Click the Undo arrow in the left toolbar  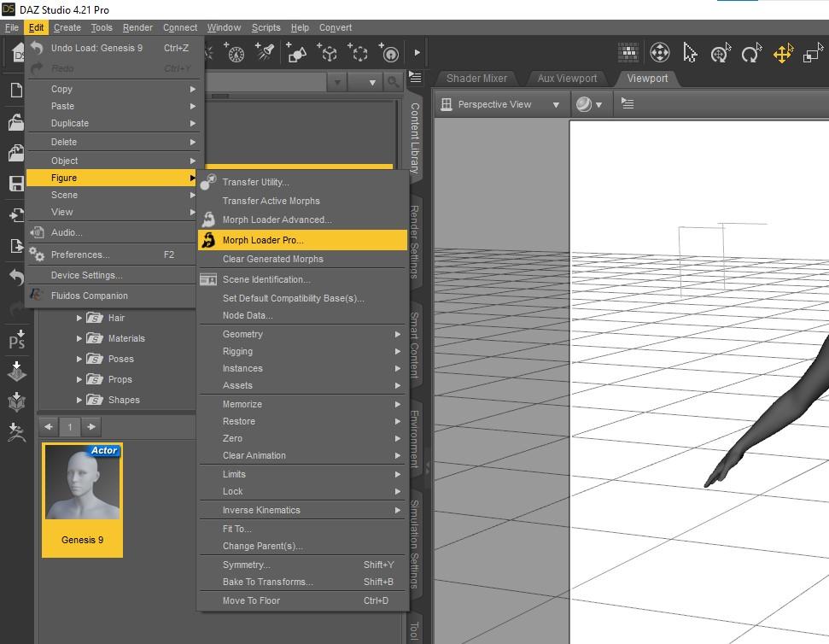(16, 277)
